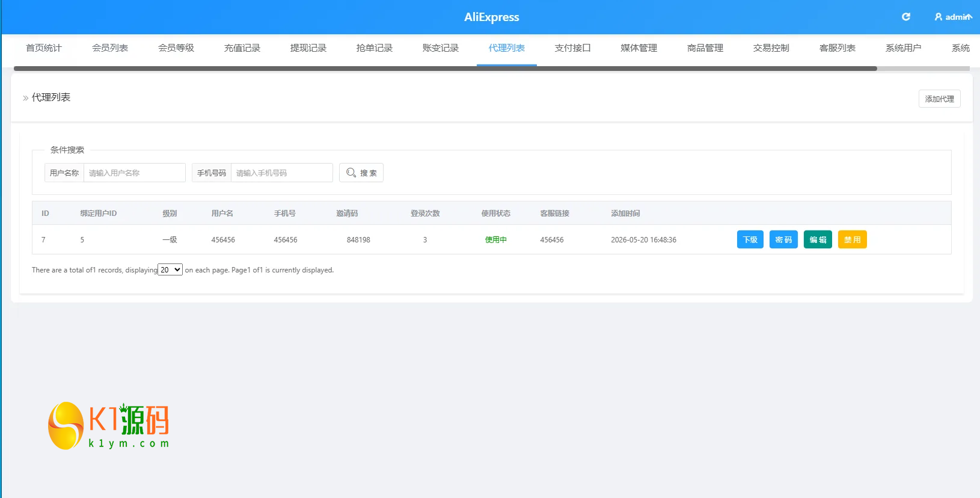Click the yellow 禁用 button
The width and height of the screenshot is (980, 498).
(853, 239)
